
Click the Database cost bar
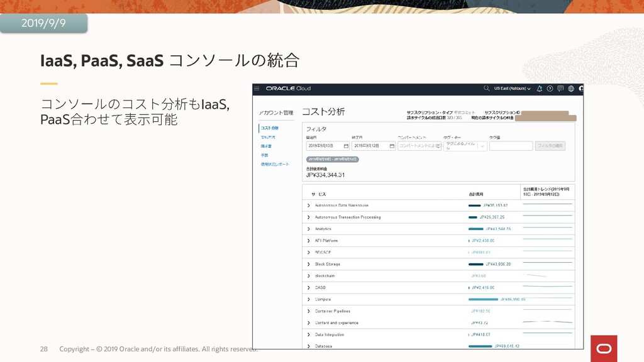(x=480, y=346)
